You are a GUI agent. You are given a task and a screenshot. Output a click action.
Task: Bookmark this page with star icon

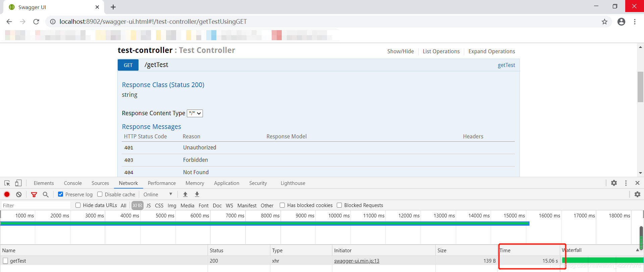(604, 22)
